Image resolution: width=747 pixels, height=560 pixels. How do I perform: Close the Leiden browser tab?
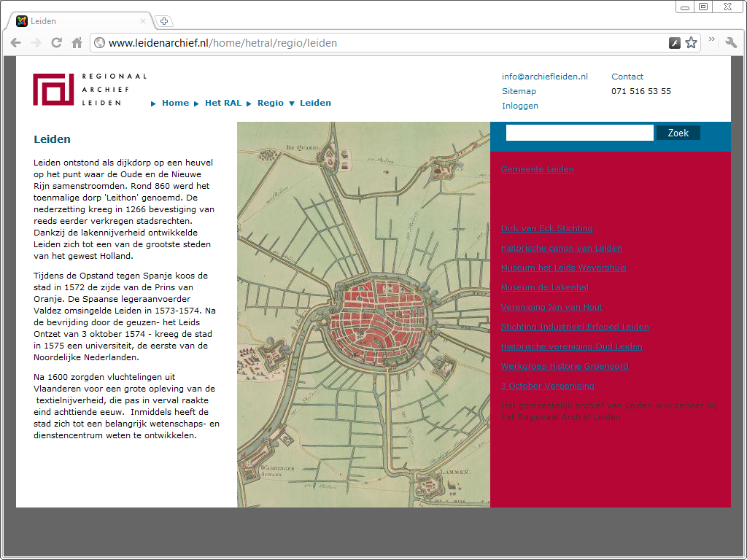[143, 21]
